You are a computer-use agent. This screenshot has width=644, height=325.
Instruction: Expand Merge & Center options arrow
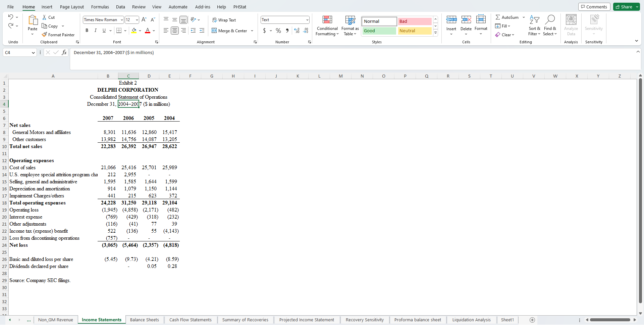[252, 31]
